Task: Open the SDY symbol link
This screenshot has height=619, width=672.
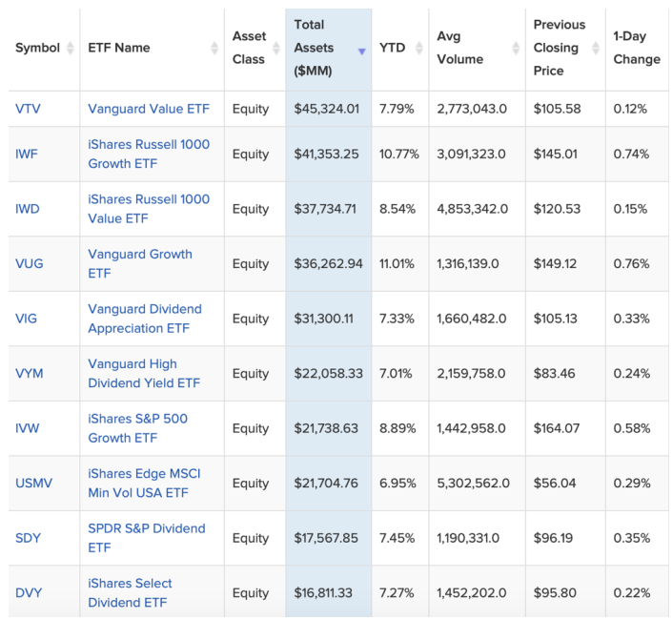Action: 28,538
